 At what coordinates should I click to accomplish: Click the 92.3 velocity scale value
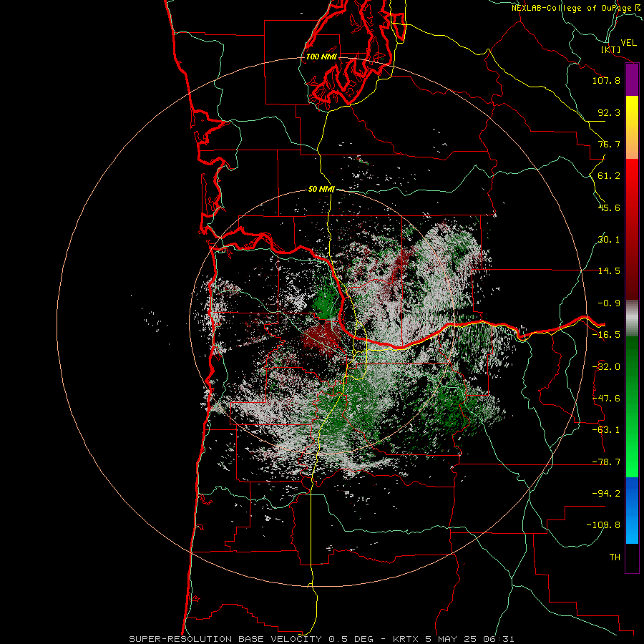(609, 112)
